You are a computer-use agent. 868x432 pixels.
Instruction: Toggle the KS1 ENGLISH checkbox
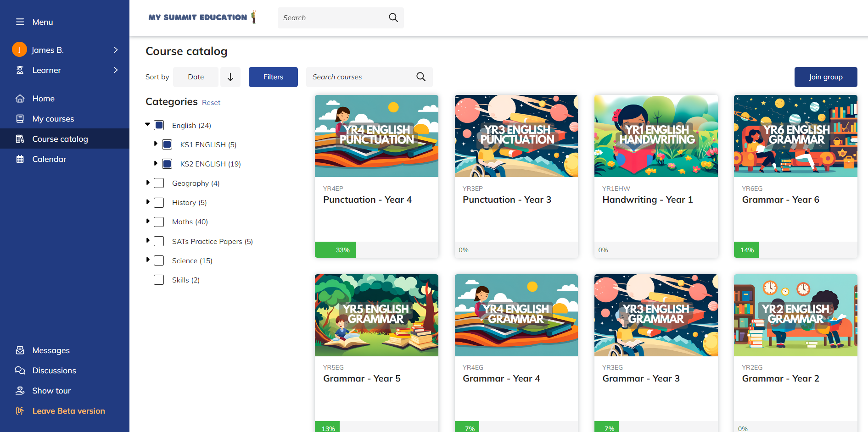[x=167, y=144]
